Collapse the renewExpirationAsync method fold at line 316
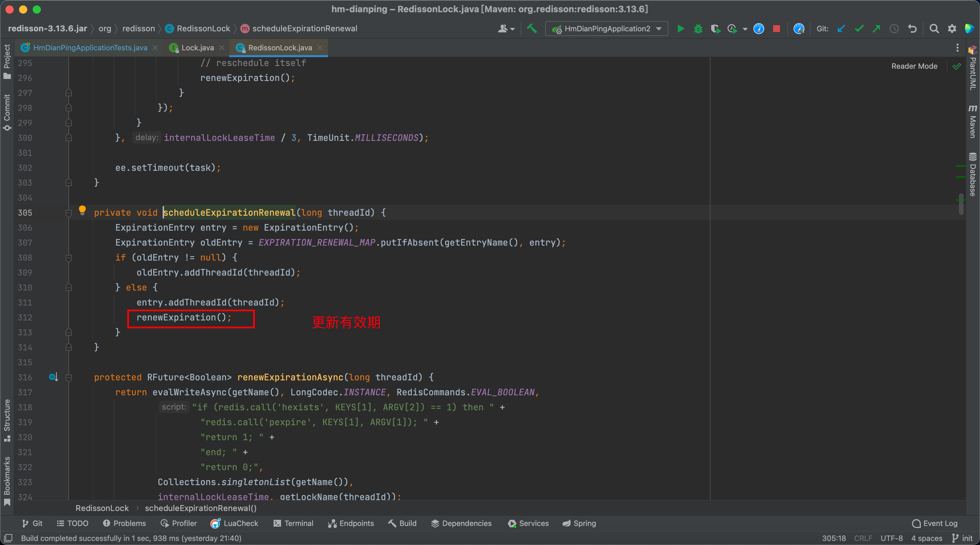The image size is (980, 545). [x=69, y=378]
